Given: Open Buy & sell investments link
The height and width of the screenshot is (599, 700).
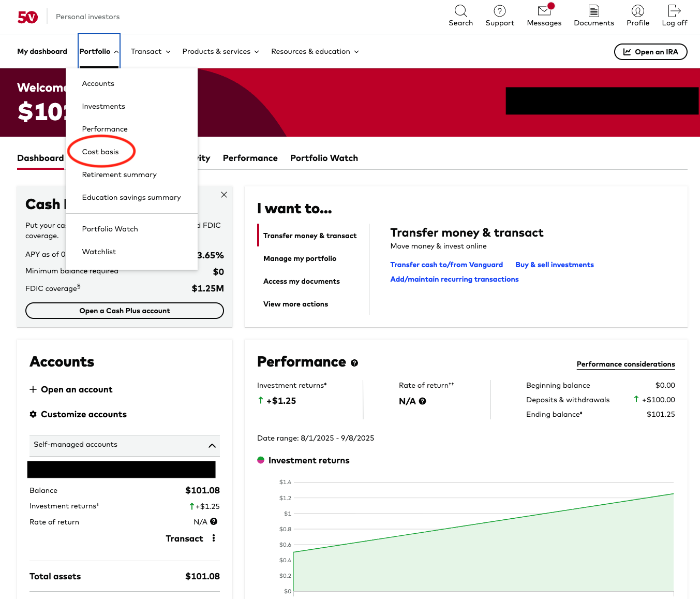Looking at the screenshot, I should click(555, 265).
